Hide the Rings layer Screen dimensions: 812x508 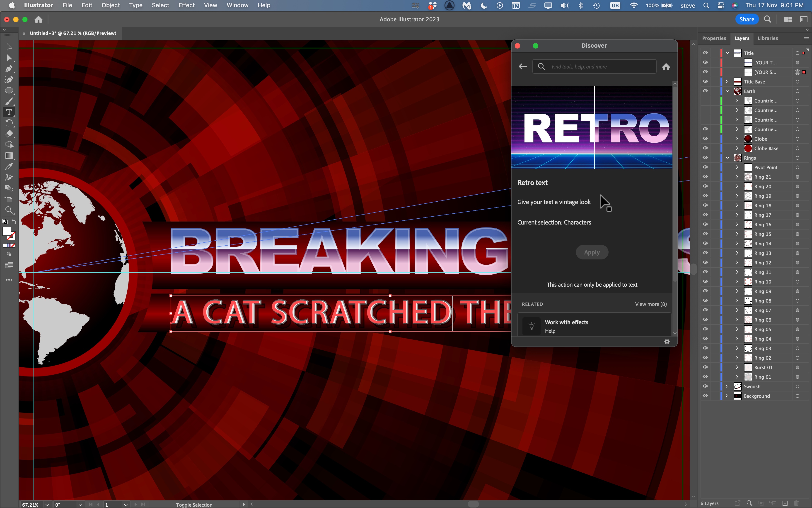(705, 158)
